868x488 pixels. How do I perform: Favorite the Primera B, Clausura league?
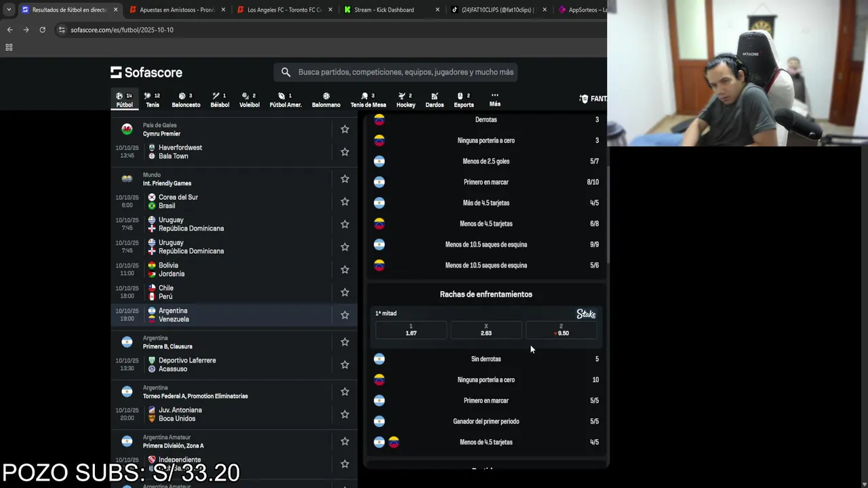click(x=344, y=342)
